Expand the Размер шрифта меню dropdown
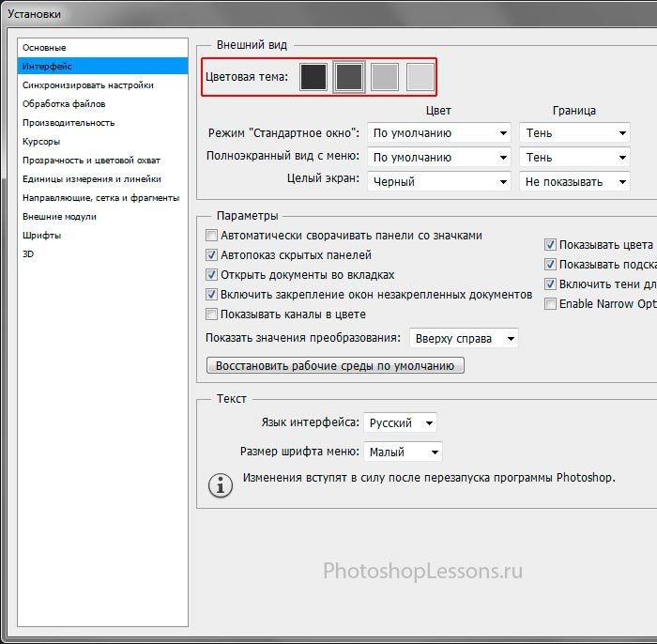The width and height of the screenshot is (657, 644). coord(404,452)
